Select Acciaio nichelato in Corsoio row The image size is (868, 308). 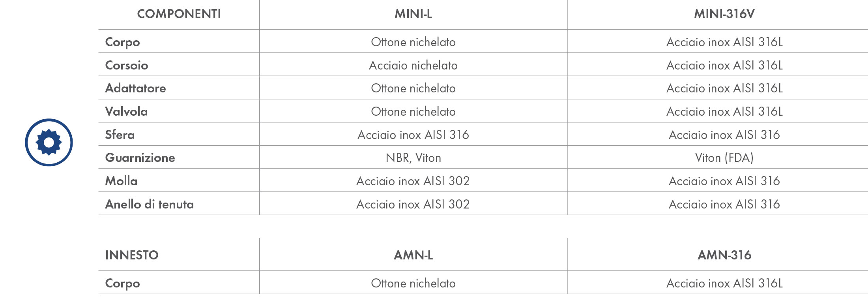(x=413, y=65)
